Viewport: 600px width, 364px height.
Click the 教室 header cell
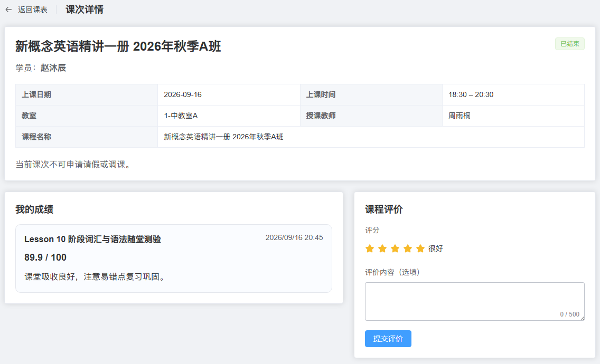coord(87,116)
